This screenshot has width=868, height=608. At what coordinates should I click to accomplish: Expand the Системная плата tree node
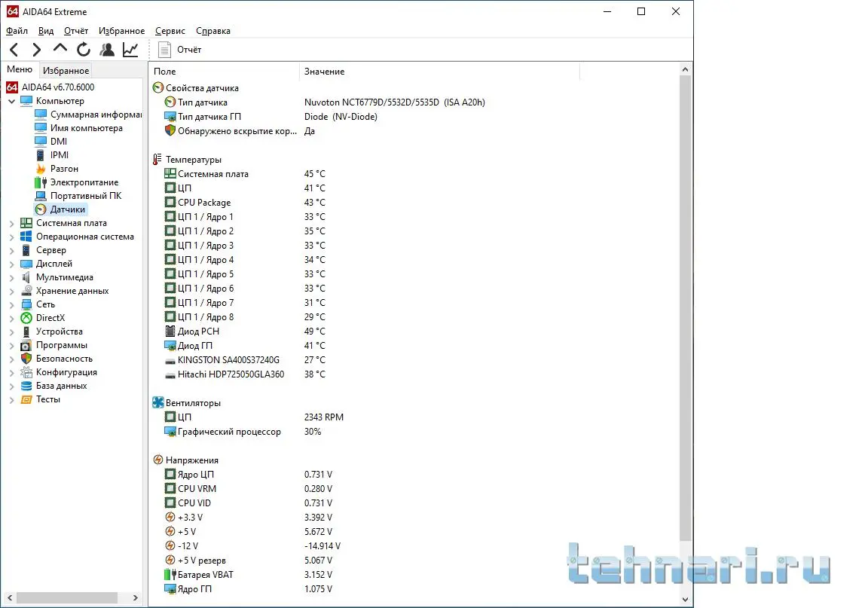(11, 223)
